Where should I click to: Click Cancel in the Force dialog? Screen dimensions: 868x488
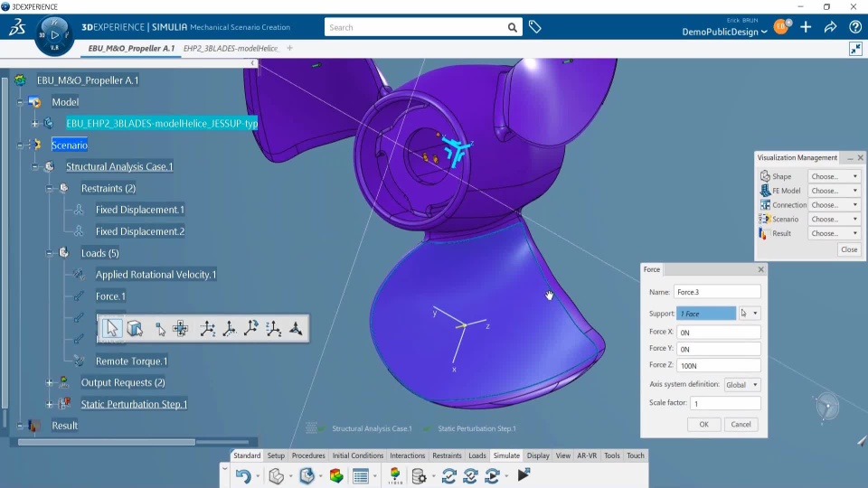point(741,425)
